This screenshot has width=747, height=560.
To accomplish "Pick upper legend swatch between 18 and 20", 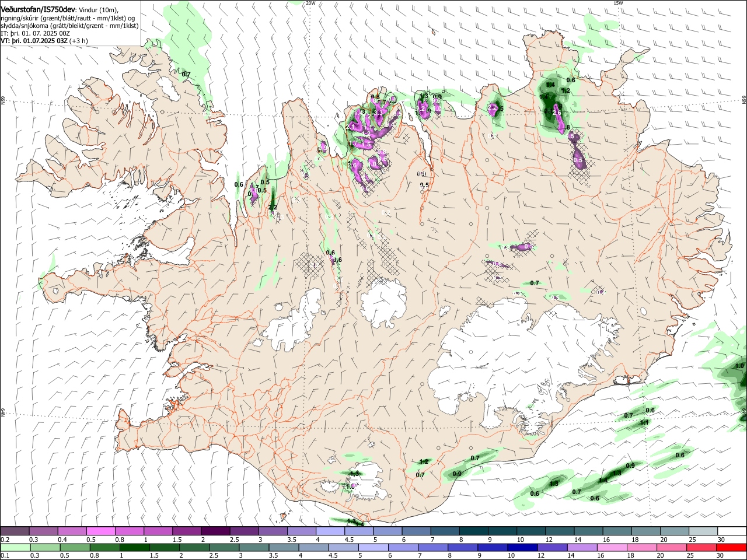I will click(646, 531).
